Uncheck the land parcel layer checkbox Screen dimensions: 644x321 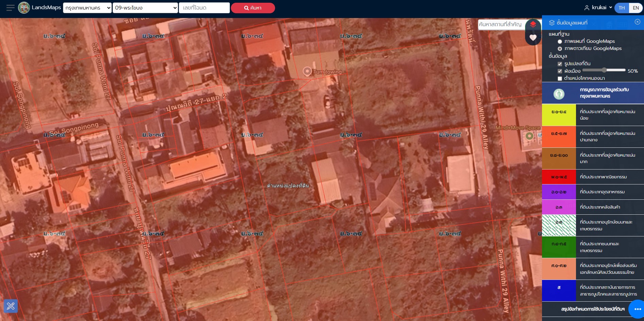[x=560, y=64]
